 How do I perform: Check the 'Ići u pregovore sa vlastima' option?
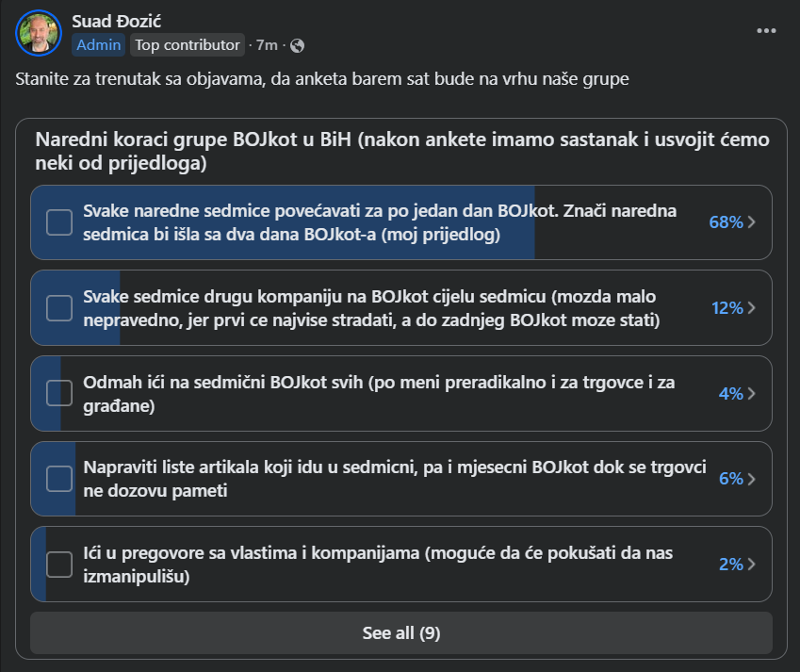(x=59, y=565)
